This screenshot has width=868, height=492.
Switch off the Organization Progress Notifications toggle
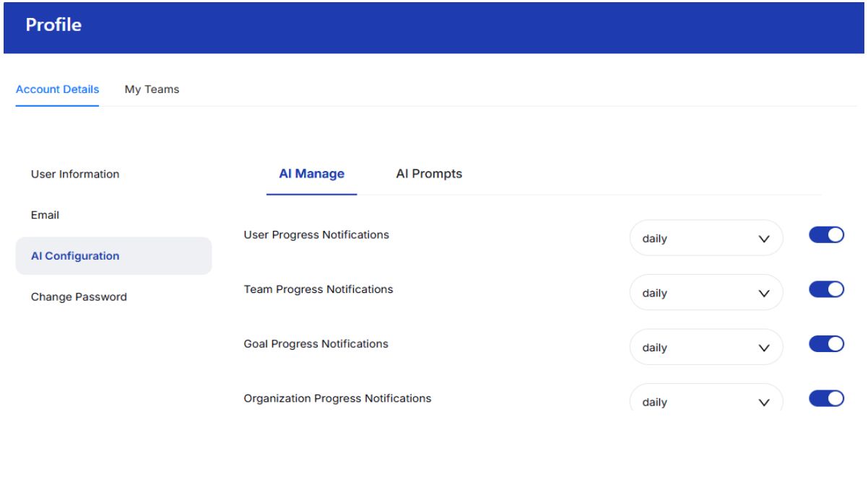pos(826,398)
